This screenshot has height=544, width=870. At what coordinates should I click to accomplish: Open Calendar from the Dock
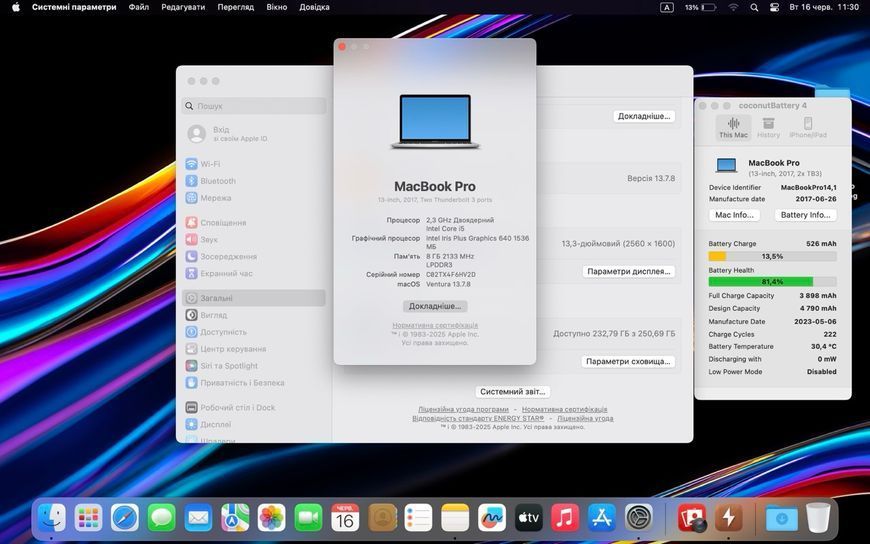click(x=345, y=518)
